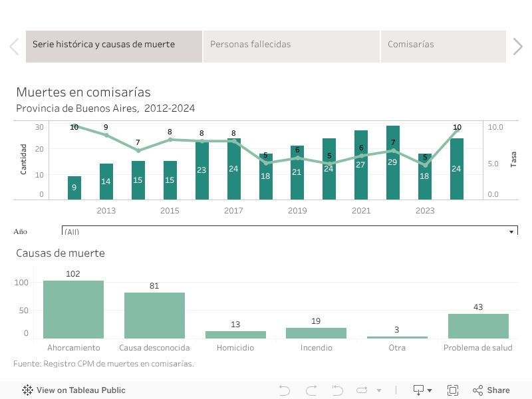The width and height of the screenshot is (532, 399).
Task: Select the Ahorcamiento bar showing 102
Action: tap(73, 310)
